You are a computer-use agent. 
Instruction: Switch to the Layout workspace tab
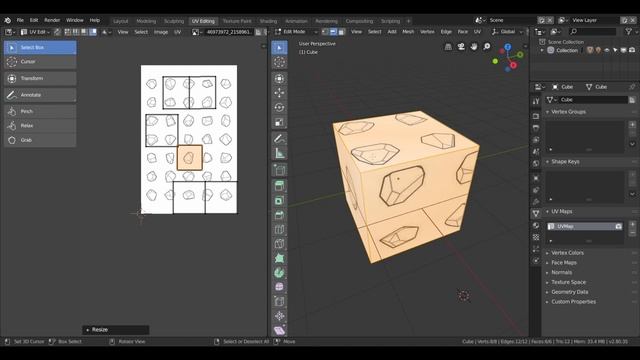pos(120,21)
